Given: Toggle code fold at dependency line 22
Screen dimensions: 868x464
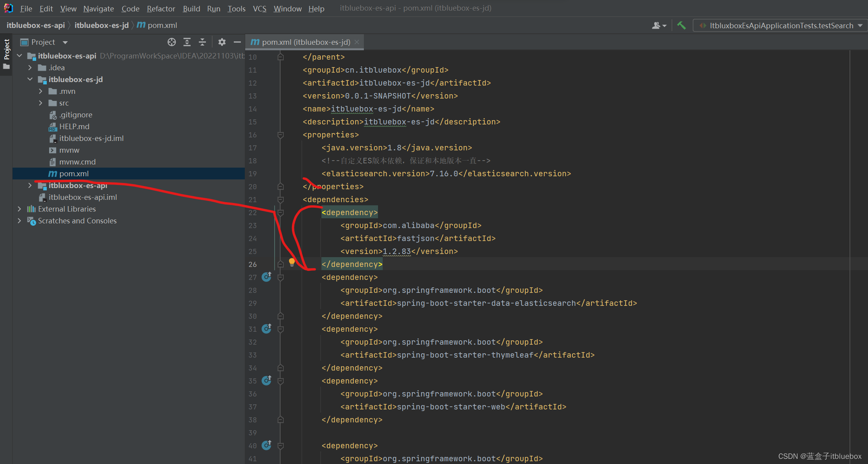Looking at the screenshot, I should point(281,212).
